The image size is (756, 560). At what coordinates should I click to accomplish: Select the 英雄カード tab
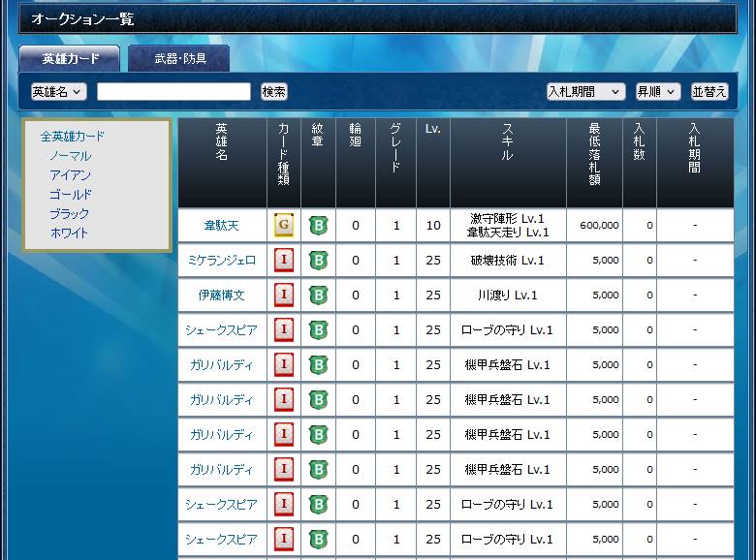[70, 59]
